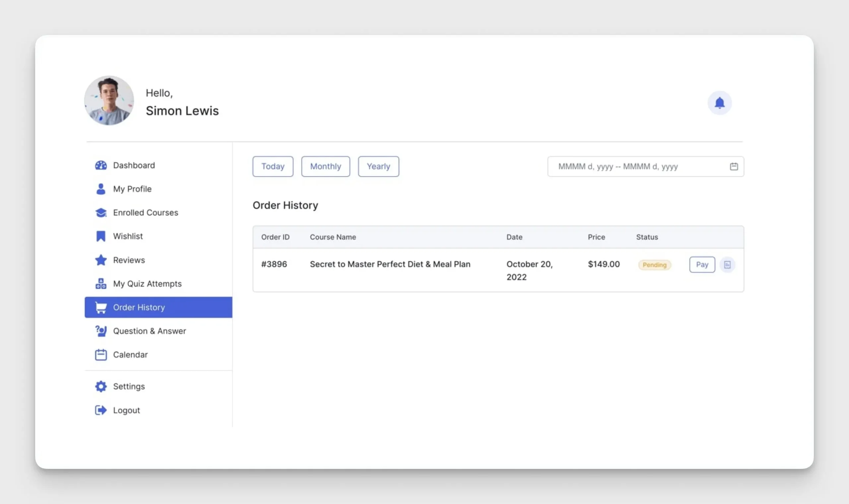This screenshot has height=504, width=849.
Task: Click the Simon Lewis name text
Action: coord(182,111)
